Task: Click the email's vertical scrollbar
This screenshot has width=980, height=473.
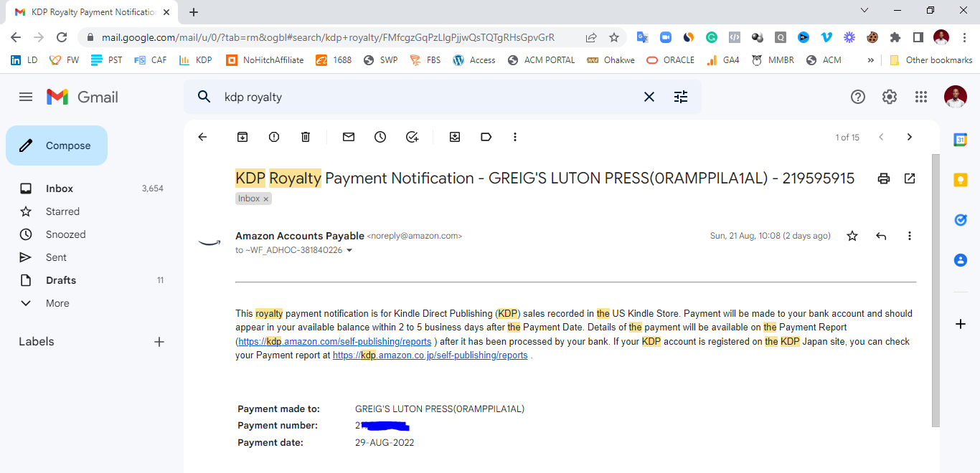Action: [935, 290]
